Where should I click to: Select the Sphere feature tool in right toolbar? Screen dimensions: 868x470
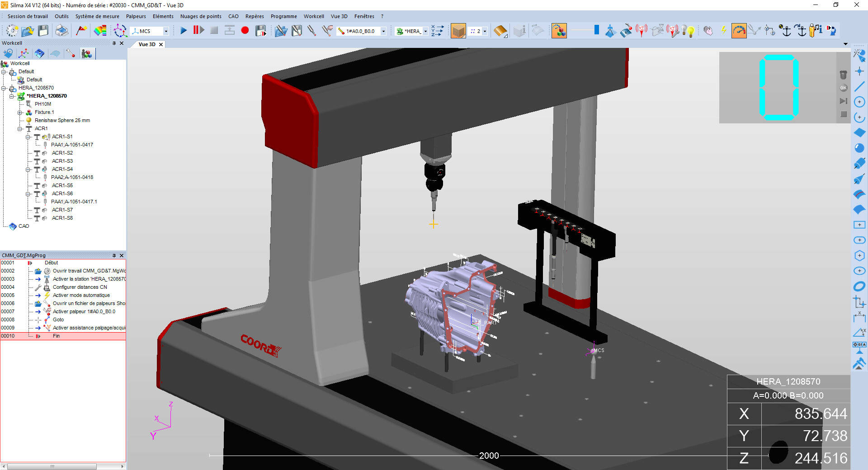[859, 148]
